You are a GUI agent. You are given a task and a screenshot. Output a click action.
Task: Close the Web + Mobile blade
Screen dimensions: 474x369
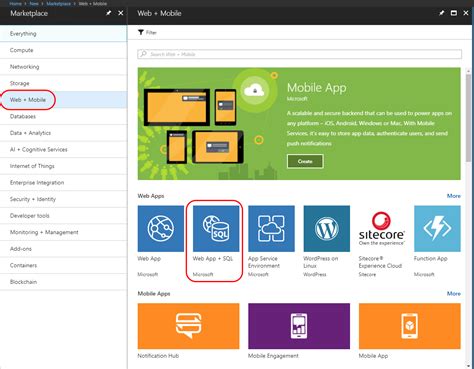(x=466, y=13)
